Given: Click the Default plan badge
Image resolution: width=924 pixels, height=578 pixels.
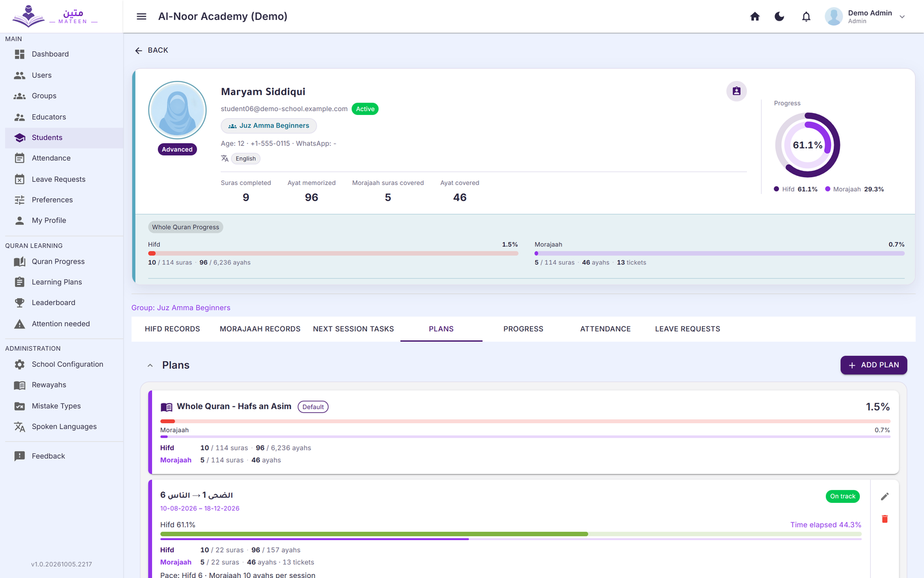Looking at the screenshot, I should (313, 407).
